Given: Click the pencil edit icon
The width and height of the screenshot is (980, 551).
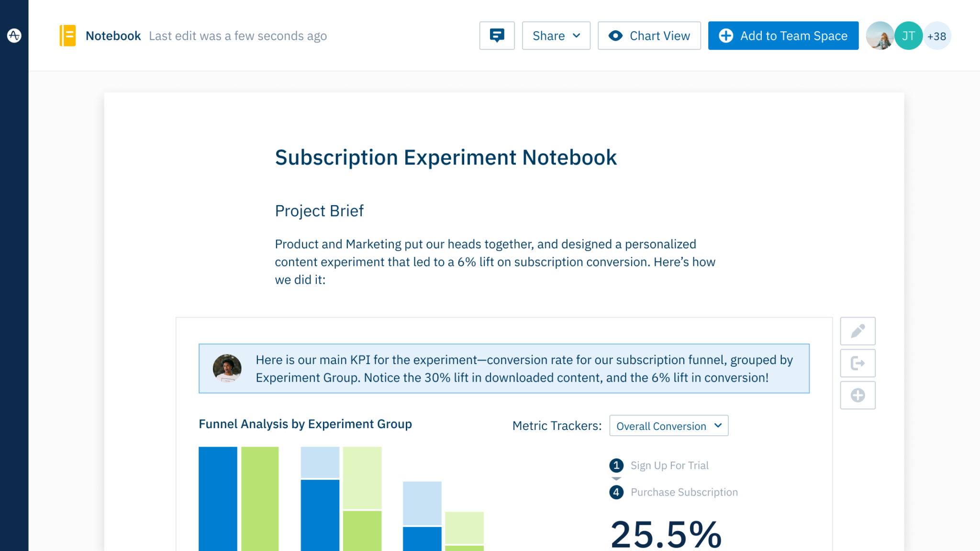Looking at the screenshot, I should (857, 331).
